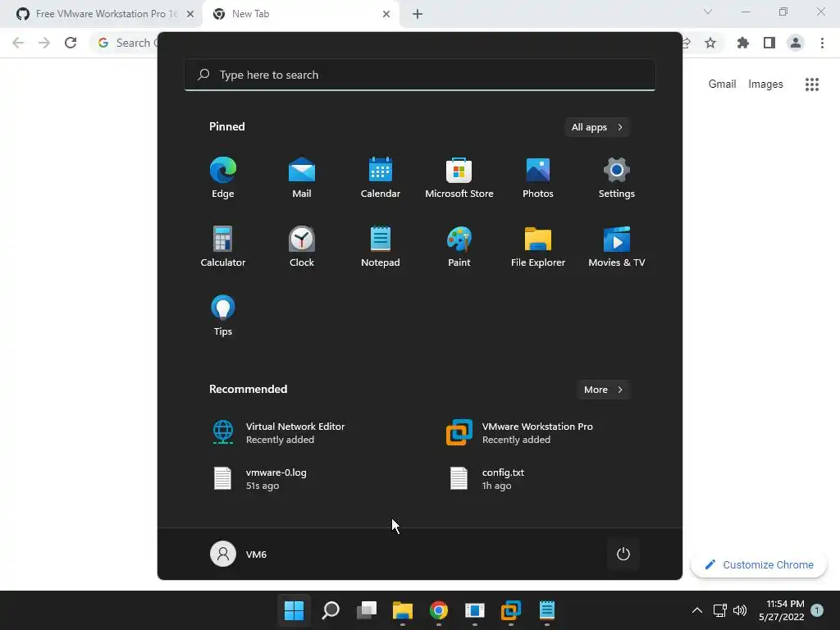Close the Free VMware Workstation tab
The height and width of the screenshot is (630, 840).
(190, 14)
